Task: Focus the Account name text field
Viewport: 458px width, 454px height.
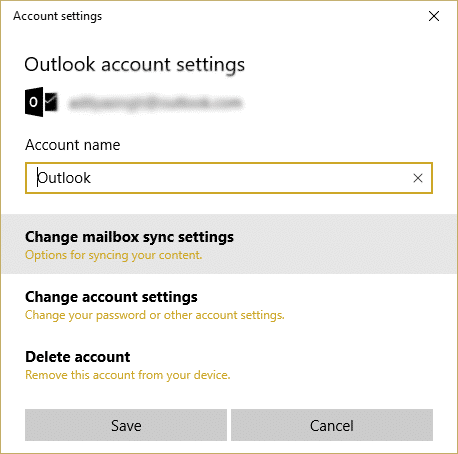Action: pyautogui.click(x=229, y=178)
